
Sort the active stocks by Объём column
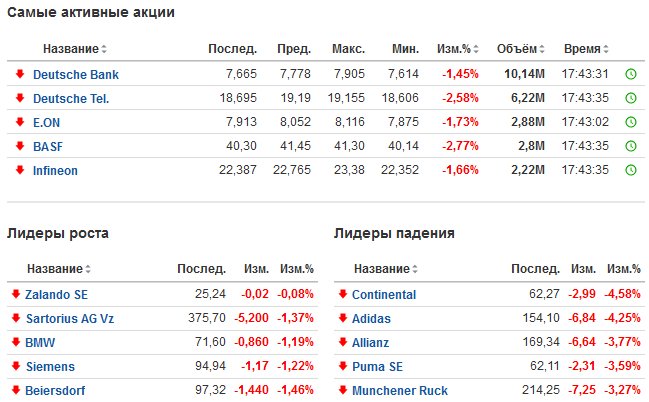click(x=521, y=49)
